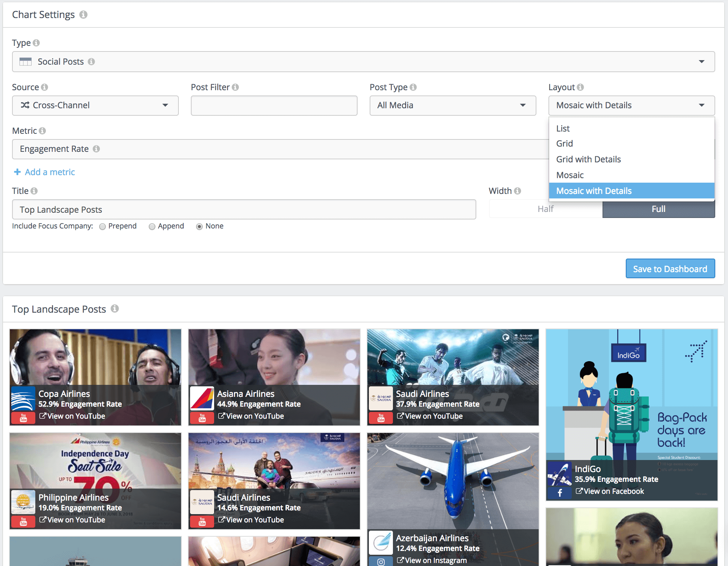This screenshot has width=728, height=566.
Task: Open View on YouTube for Philippine Airlines
Action: coord(72,520)
